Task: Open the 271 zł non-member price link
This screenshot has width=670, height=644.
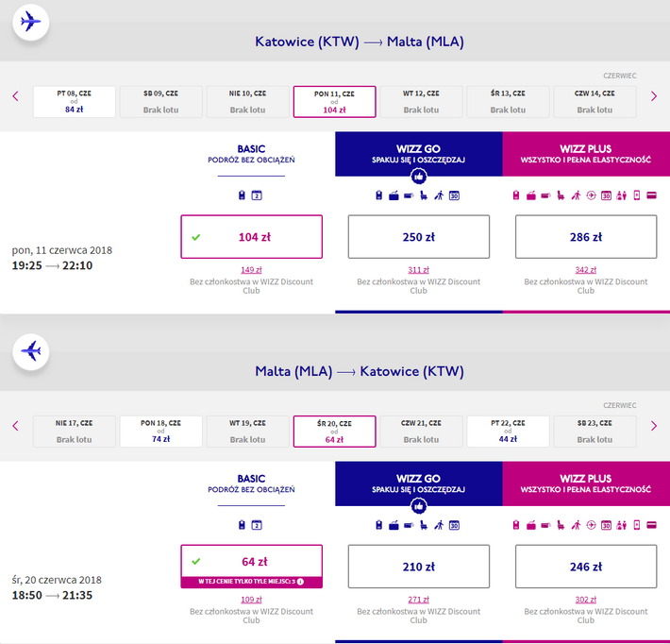Action: click(x=418, y=600)
